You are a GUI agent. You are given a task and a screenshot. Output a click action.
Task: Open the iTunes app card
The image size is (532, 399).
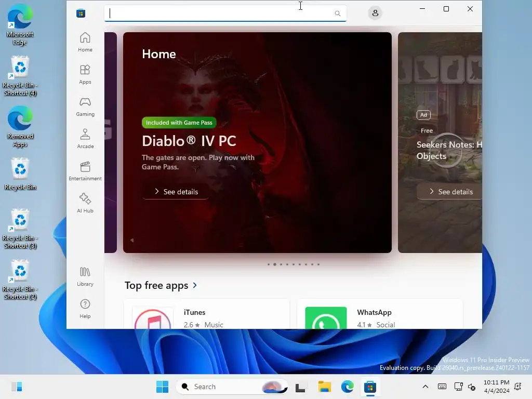pyautogui.click(x=207, y=314)
